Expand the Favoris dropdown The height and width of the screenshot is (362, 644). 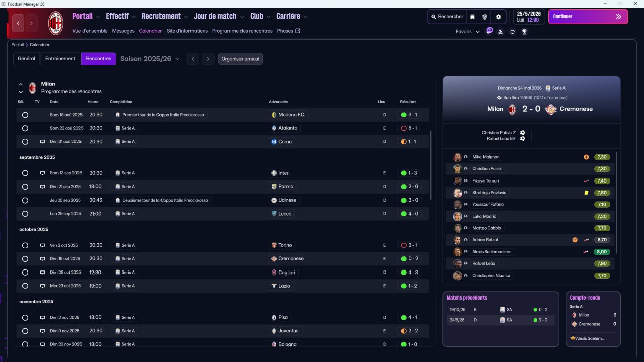click(468, 32)
